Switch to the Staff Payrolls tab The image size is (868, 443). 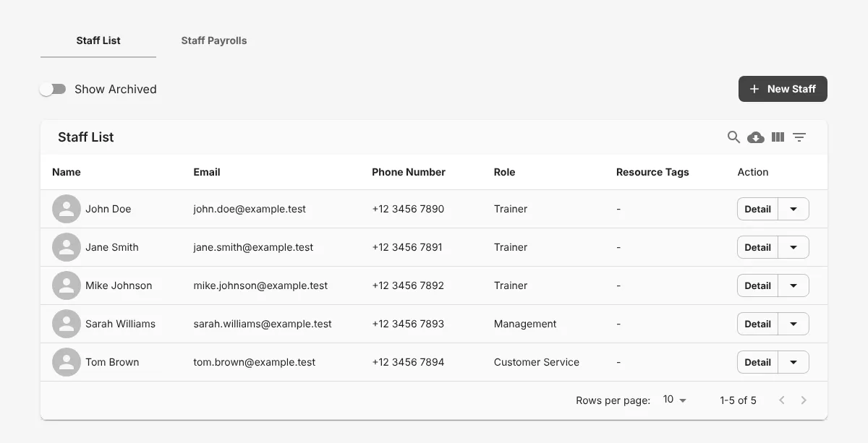click(x=214, y=40)
